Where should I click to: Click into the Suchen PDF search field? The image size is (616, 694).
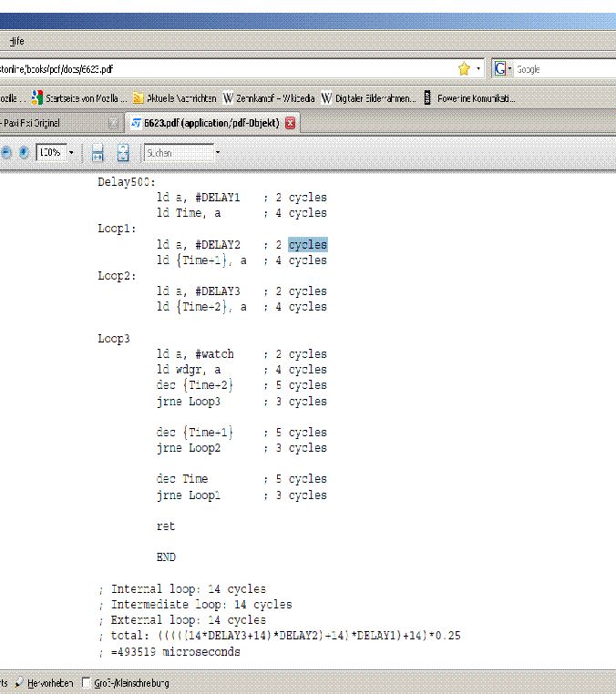[179, 153]
